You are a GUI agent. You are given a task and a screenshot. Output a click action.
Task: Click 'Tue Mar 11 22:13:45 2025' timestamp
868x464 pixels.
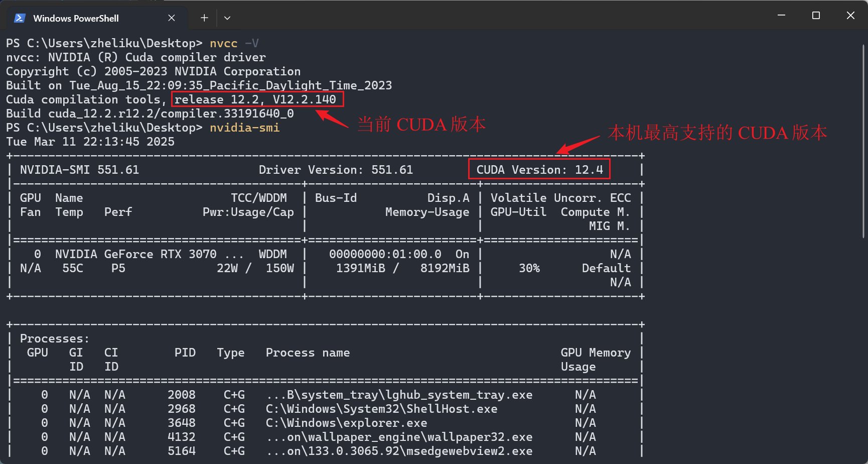90,142
